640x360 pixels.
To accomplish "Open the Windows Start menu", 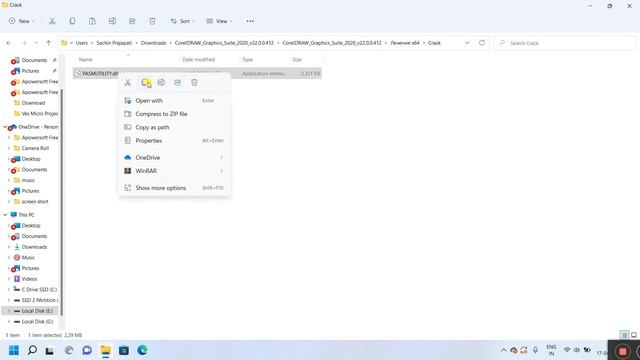I will coord(14,350).
